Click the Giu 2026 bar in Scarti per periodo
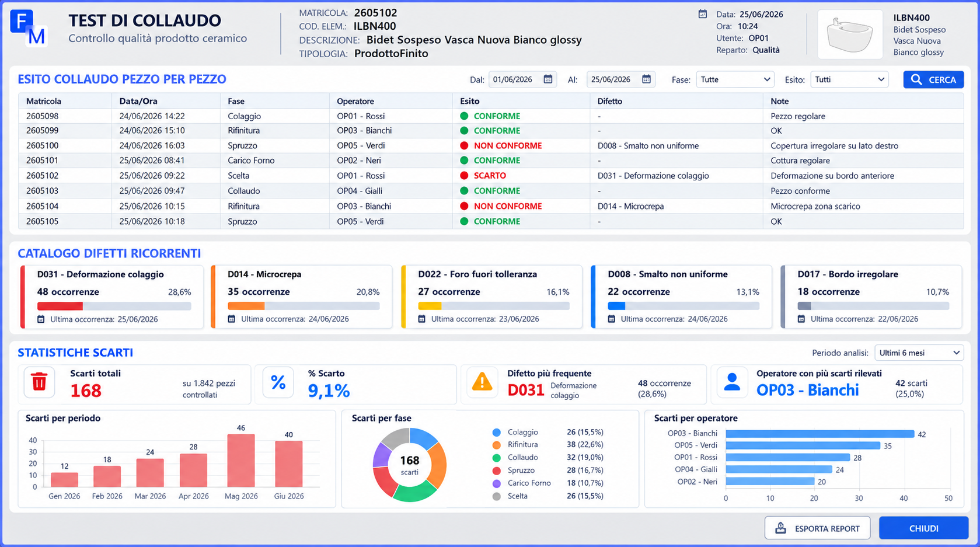 coord(289,464)
